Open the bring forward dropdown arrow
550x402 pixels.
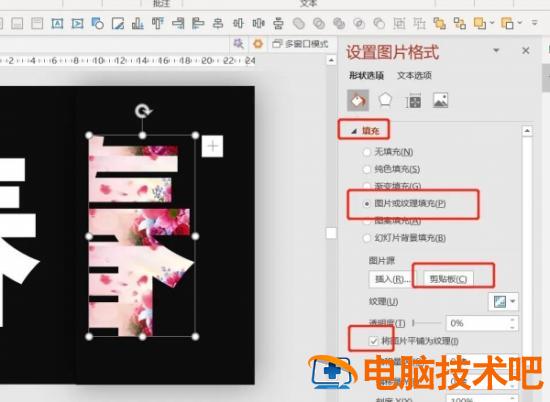492,23
